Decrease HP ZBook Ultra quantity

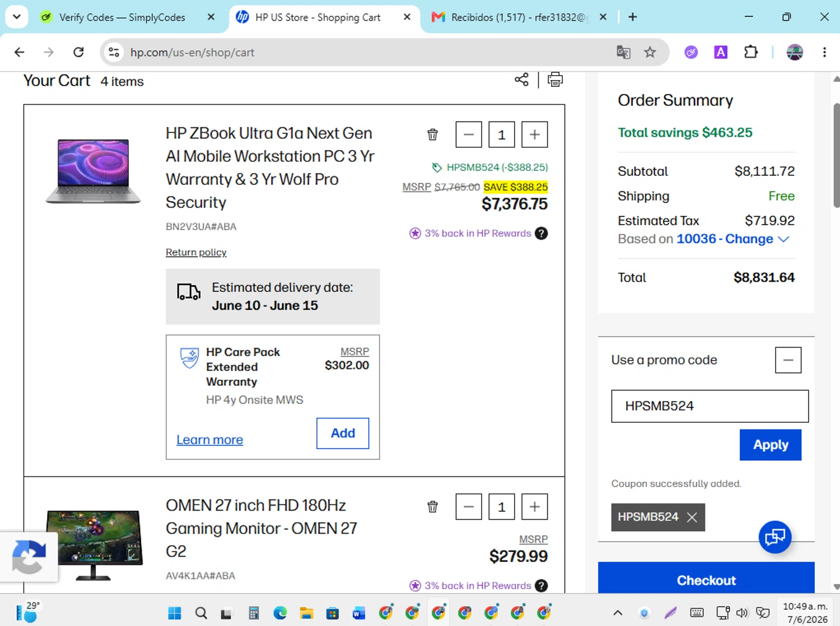click(469, 134)
